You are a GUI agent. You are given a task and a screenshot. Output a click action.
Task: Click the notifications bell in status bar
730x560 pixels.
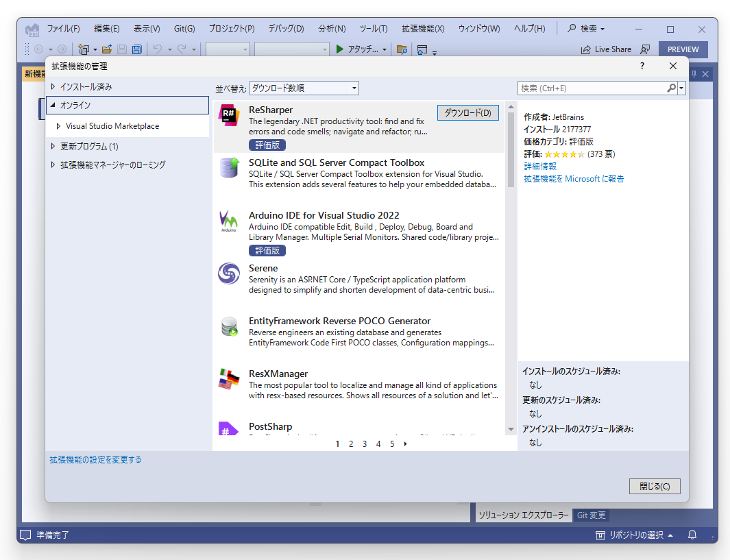point(692,535)
